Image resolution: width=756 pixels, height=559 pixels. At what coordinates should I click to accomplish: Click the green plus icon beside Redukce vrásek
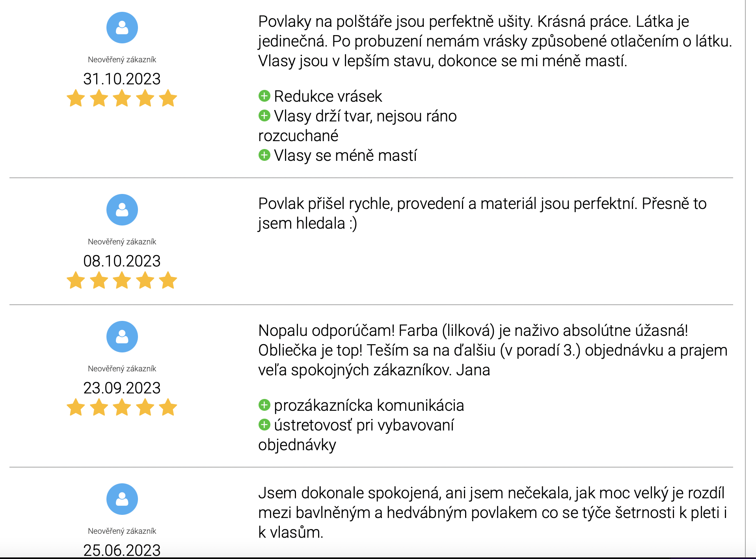pyautogui.click(x=264, y=96)
